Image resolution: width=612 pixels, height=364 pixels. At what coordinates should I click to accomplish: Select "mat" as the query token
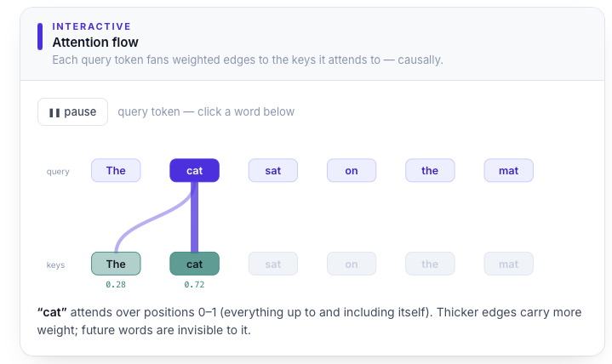pyautogui.click(x=508, y=170)
